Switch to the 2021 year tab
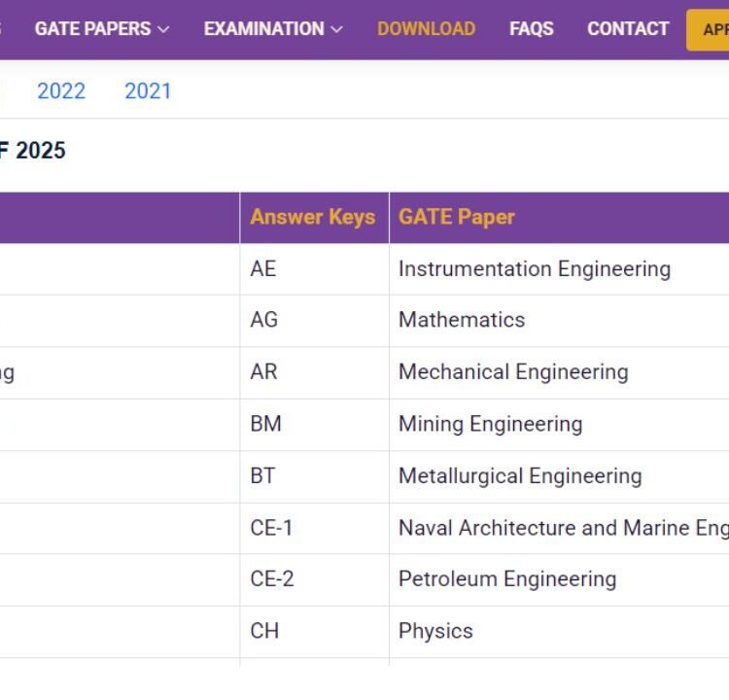This screenshot has height=700, width=729. [148, 90]
